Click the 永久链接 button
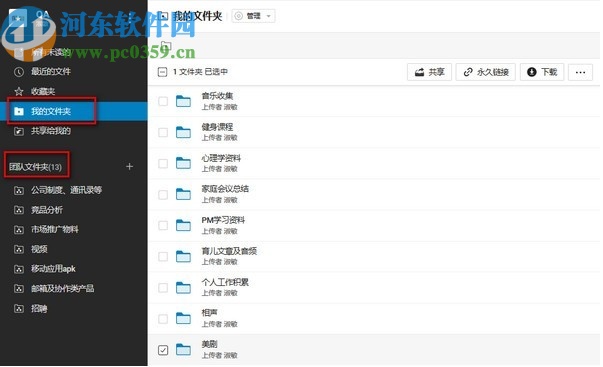The height and width of the screenshot is (367, 603). coord(486,72)
